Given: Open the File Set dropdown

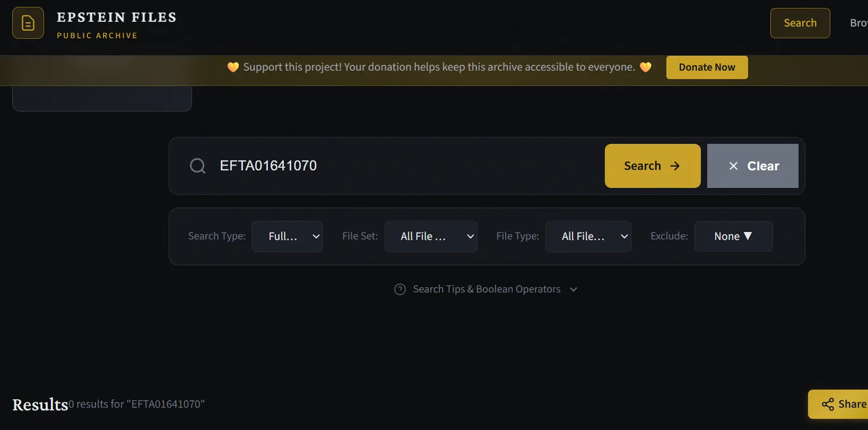Looking at the screenshot, I should [431, 236].
